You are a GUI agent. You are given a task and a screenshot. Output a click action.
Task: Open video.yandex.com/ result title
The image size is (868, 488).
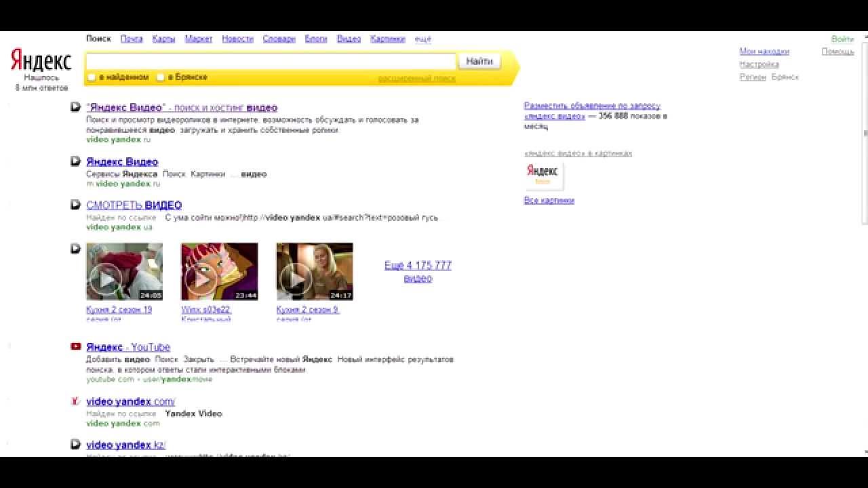(130, 401)
